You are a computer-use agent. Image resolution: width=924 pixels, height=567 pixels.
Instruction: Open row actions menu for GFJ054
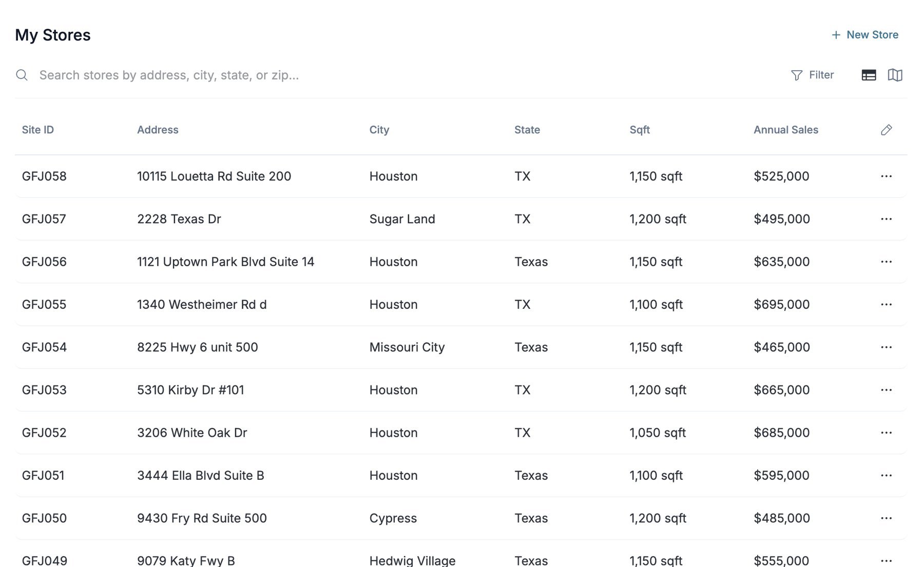click(x=886, y=347)
